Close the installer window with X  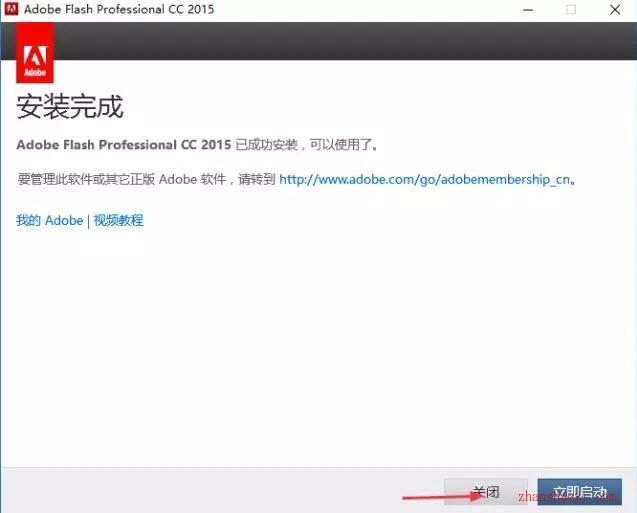[x=615, y=10]
